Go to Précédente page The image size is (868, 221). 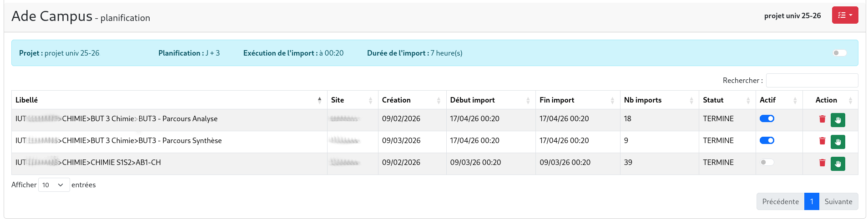[x=780, y=201]
